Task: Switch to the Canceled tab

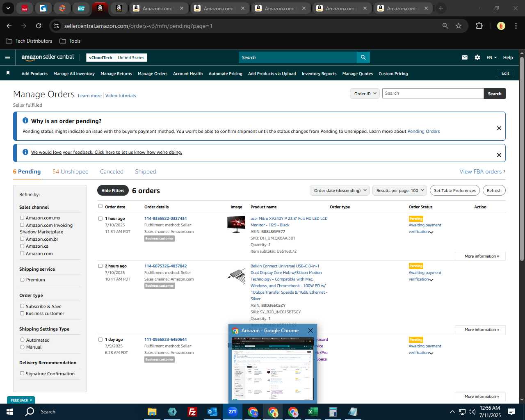Action: [112, 171]
